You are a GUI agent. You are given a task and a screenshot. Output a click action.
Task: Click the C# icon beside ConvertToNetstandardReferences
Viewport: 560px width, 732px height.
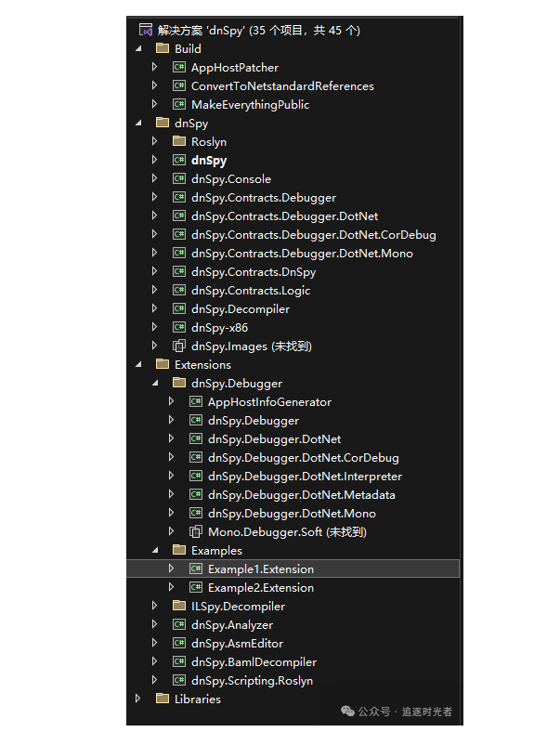click(x=179, y=85)
